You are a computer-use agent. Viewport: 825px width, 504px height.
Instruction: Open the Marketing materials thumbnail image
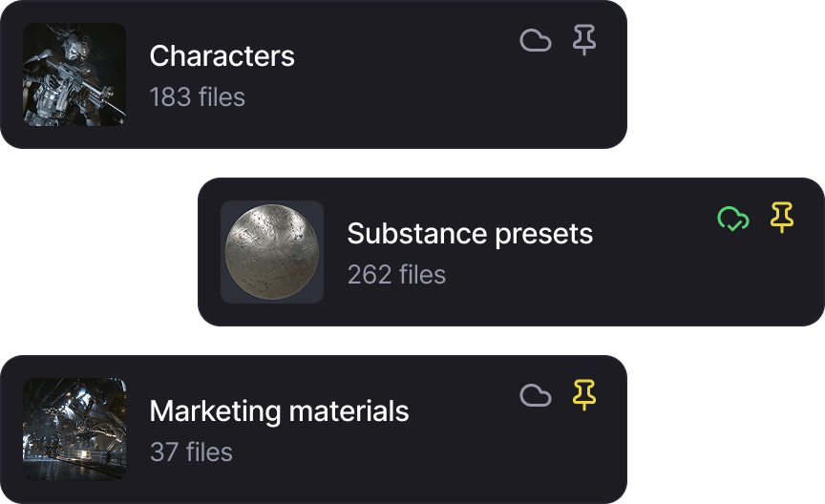tap(74, 430)
